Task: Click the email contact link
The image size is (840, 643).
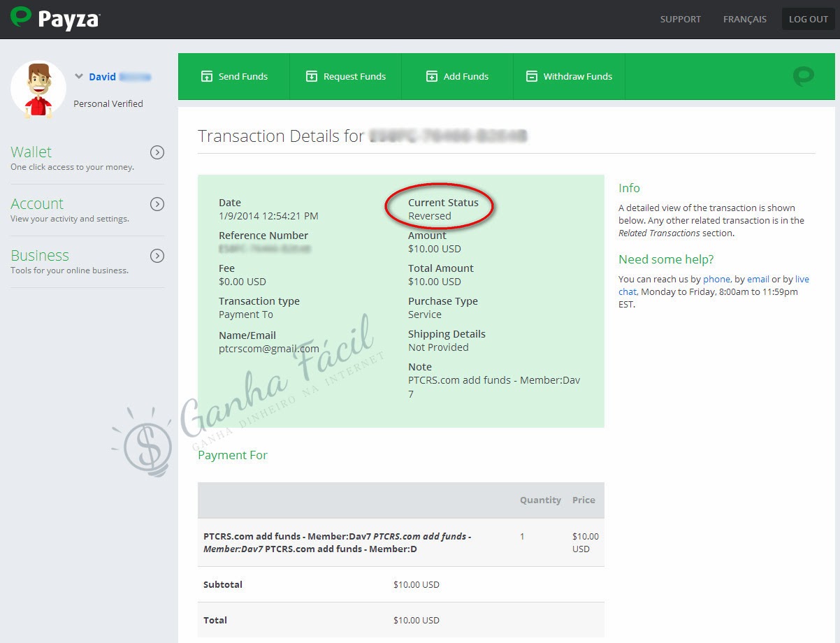Action: coord(758,279)
